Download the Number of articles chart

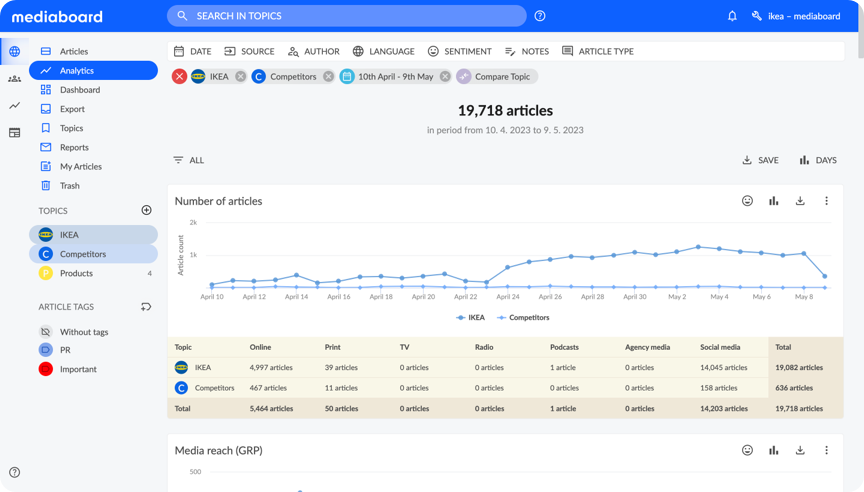(x=800, y=201)
